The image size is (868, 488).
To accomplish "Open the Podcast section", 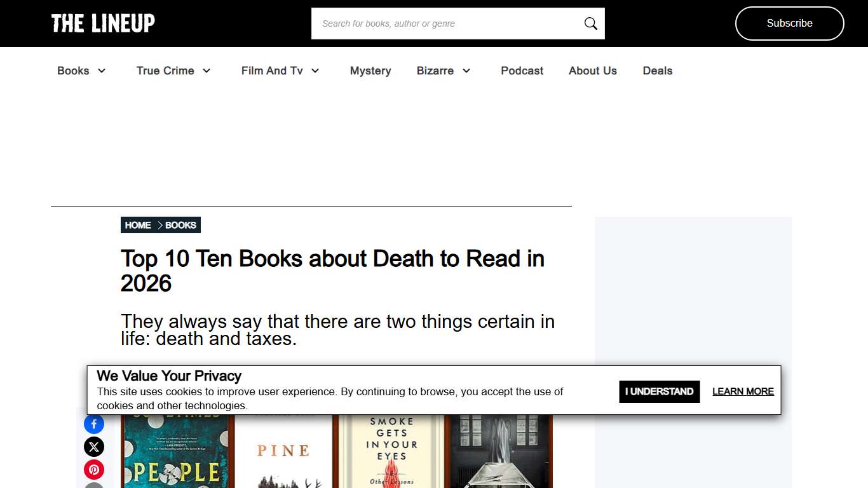I will click(x=522, y=71).
